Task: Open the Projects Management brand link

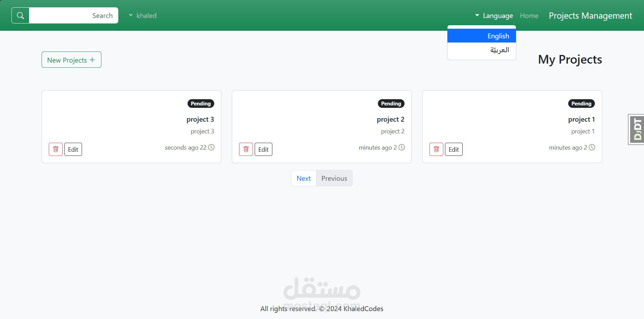Action: [590, 16]
